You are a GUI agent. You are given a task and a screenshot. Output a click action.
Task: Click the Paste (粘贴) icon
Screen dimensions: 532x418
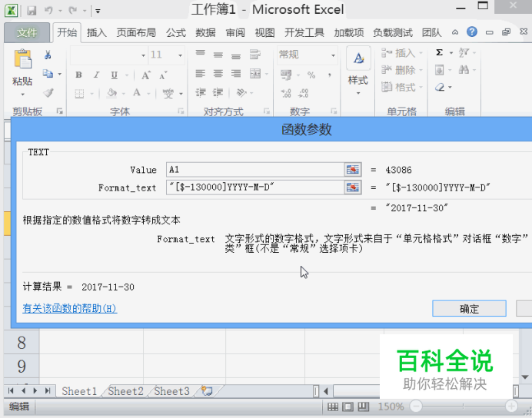tap(22, 59)
